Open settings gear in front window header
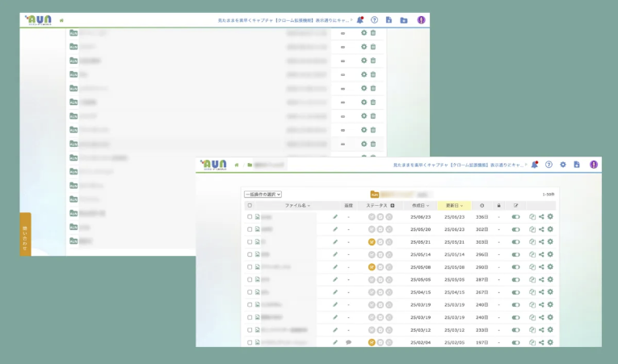Viewport: 618px width, 364px height. click(563, 165)
